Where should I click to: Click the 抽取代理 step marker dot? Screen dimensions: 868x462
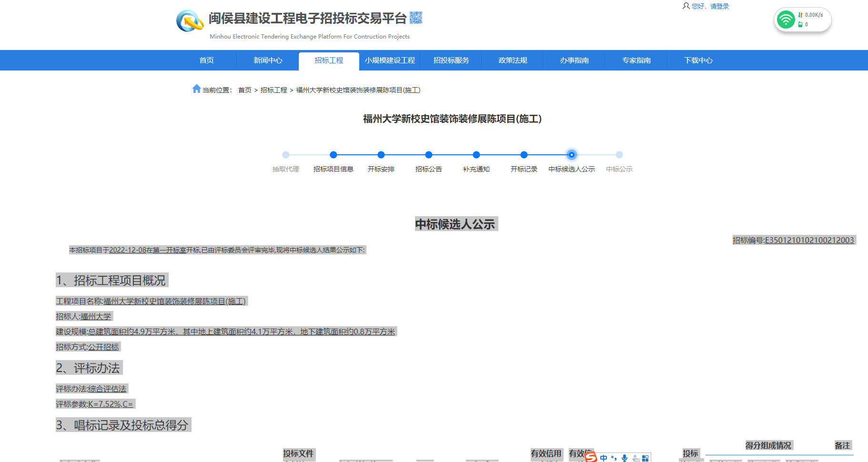(286, 155)
